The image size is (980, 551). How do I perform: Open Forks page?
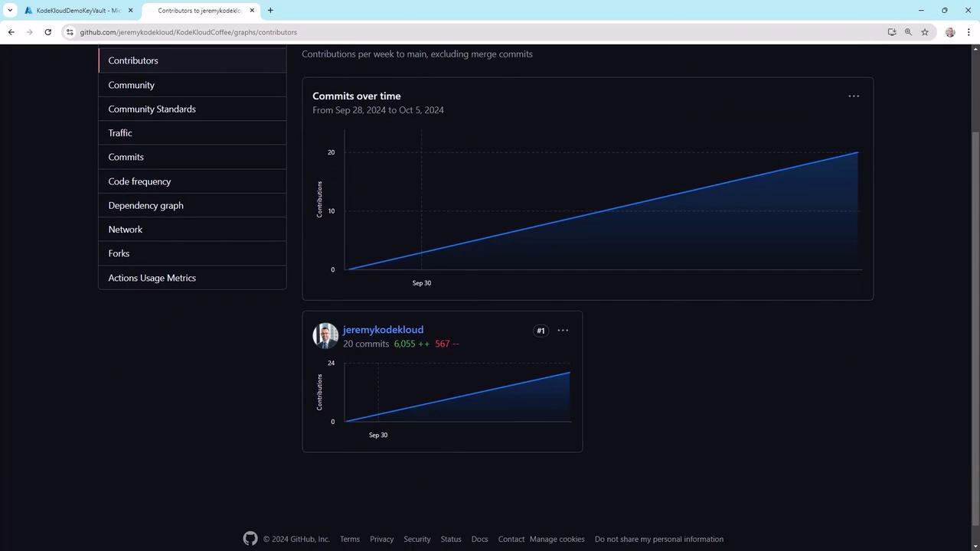click(192, 253)
